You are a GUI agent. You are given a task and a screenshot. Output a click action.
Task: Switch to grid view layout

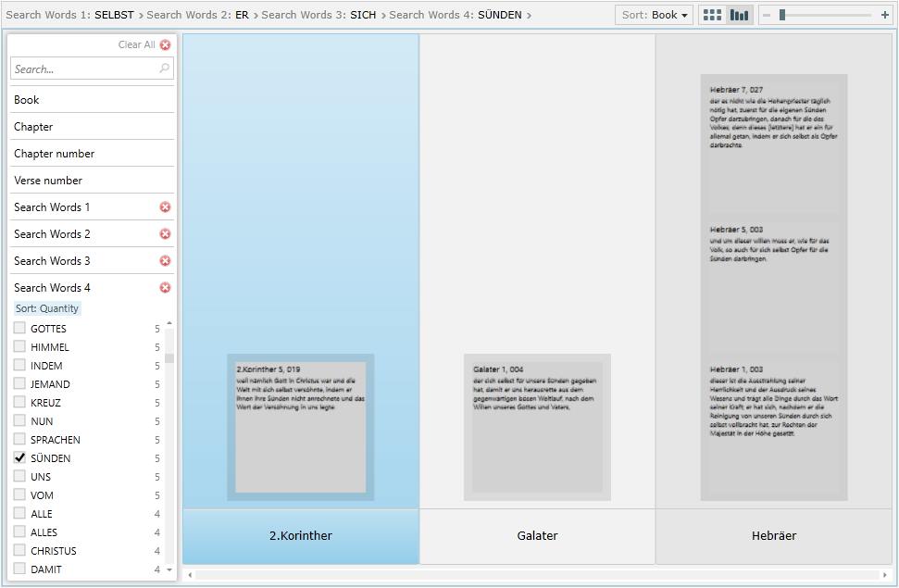pyautogui.click(x=712, y=15)
